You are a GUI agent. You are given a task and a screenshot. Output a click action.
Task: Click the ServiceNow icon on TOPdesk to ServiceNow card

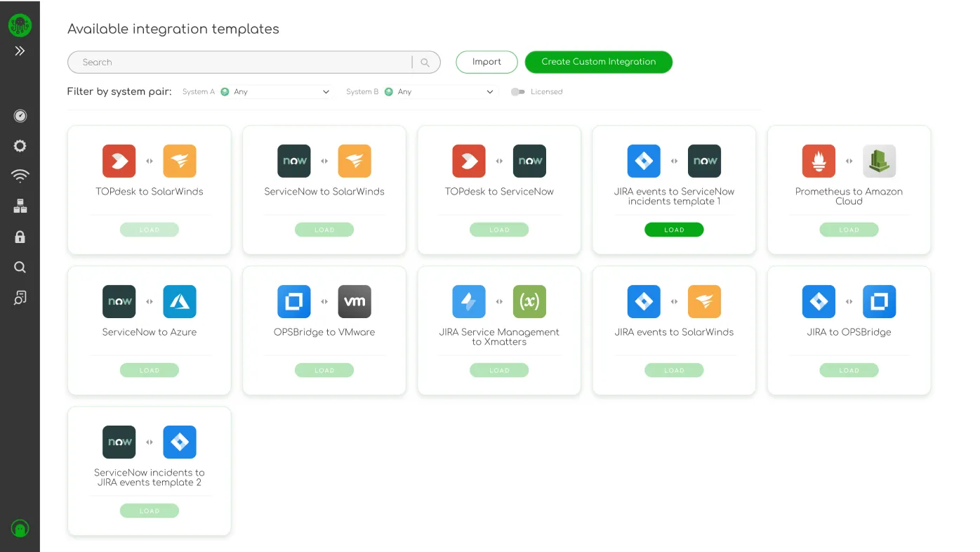click(529, 161)
